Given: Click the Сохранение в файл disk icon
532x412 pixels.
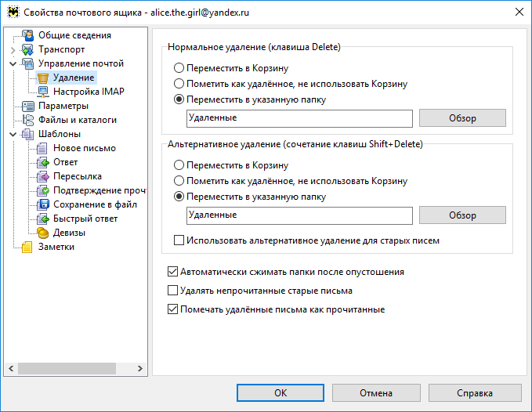Looking at the screenshot, I should point(43,204).
